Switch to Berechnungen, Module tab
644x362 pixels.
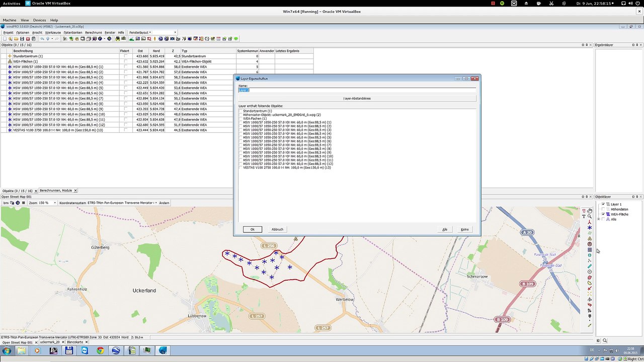tap(56, 191)
